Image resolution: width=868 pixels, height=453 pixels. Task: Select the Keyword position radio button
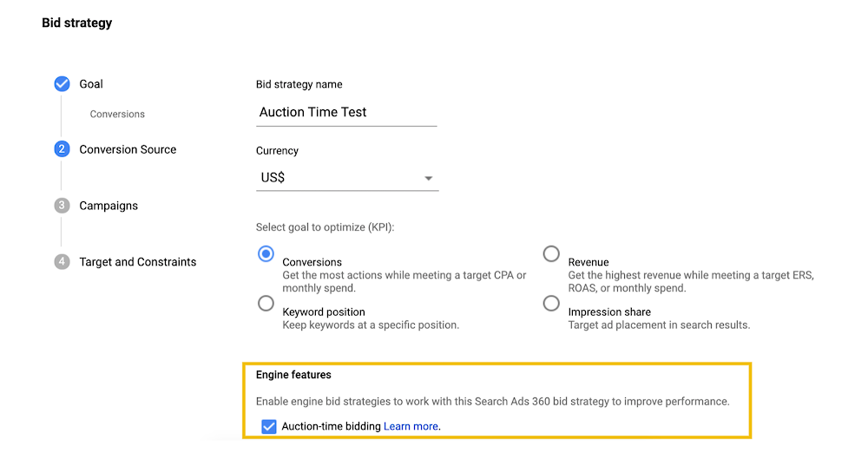pyautogui.click(x=266, y=304)
